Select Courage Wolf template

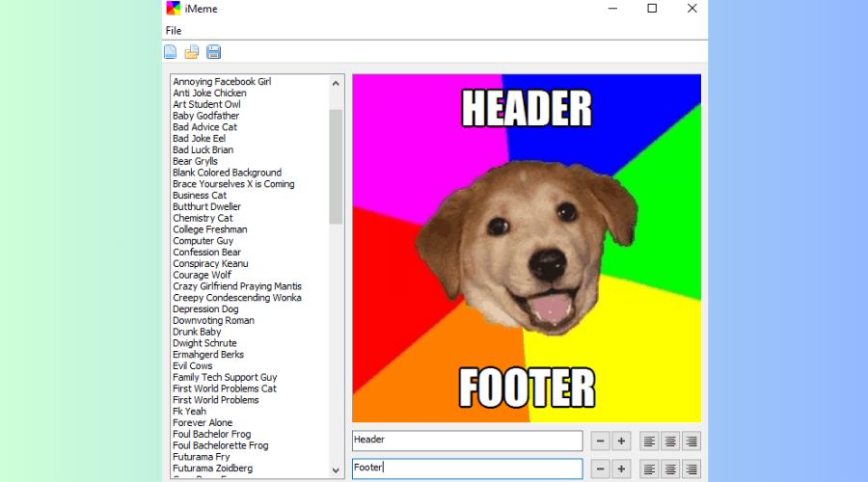pyautogui.click(x=202, y=275)
